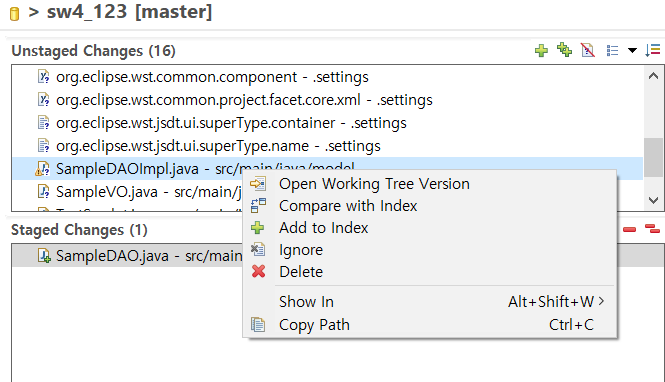Click the file icon of superType.name

coord(44,145)
